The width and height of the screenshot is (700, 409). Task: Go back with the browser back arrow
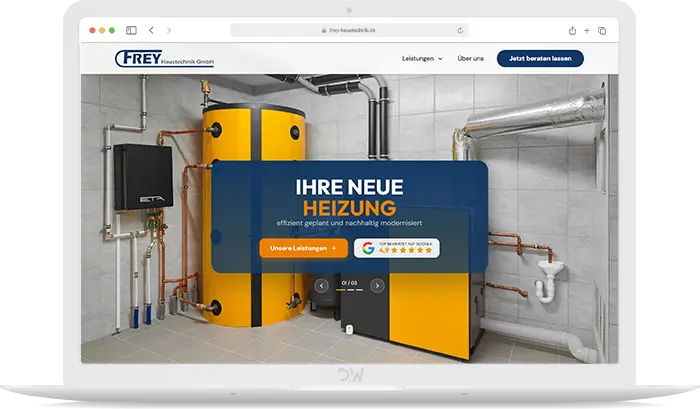click(x=151, y=30)
